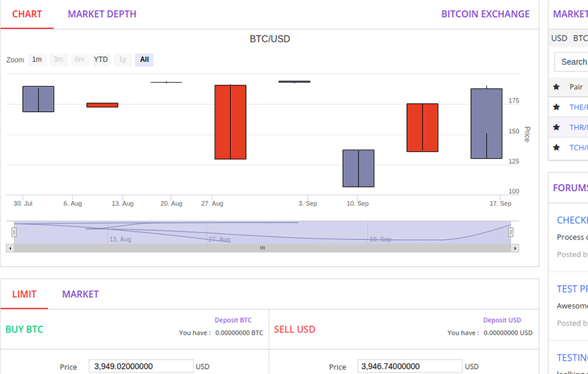Viewport: 588px width, 374px height.
Task: Open the CHART tab
Action: (x=27, y=14)
